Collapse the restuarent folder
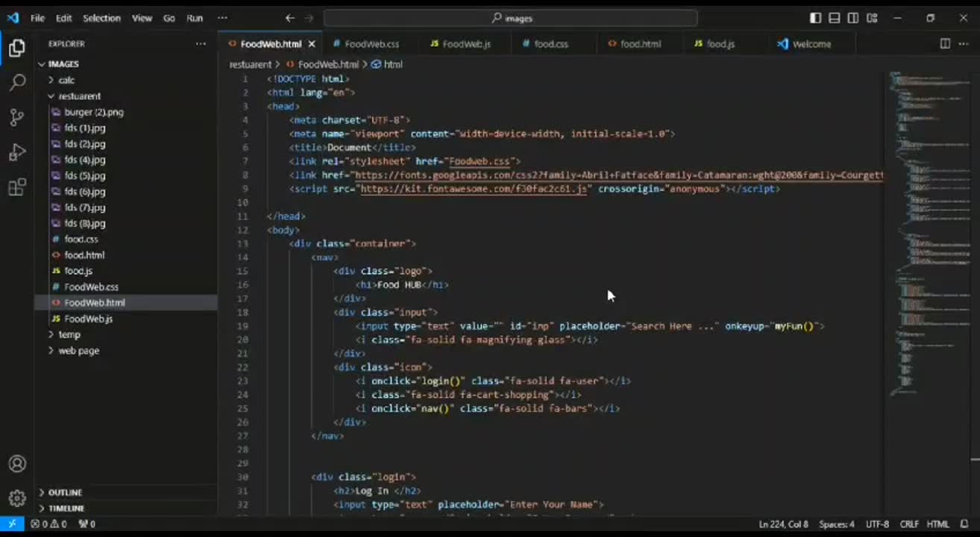Screen dimensions: 980x537 point(79,96)
